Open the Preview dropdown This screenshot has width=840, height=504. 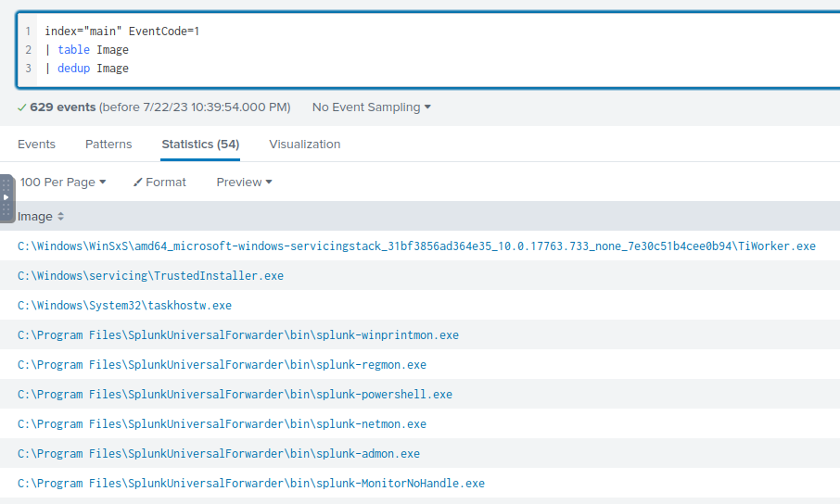(244, 183)
